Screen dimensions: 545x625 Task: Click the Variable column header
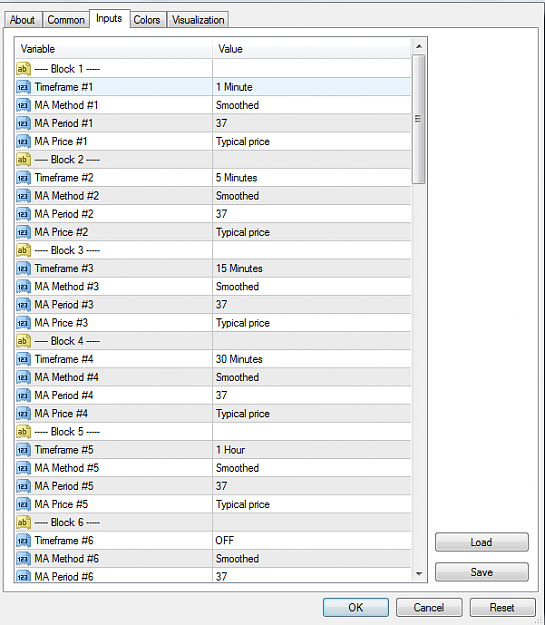[x=114, y=49]
